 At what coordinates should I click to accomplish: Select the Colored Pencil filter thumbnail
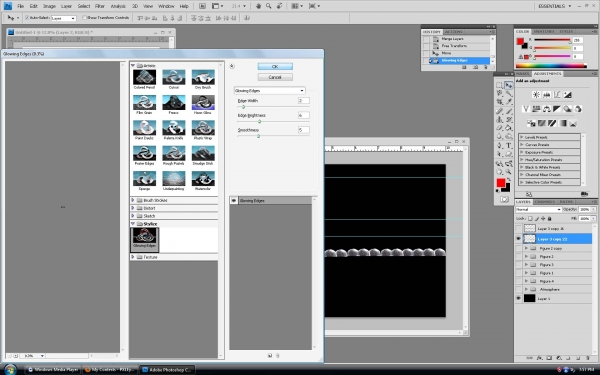tap(144, 77)
